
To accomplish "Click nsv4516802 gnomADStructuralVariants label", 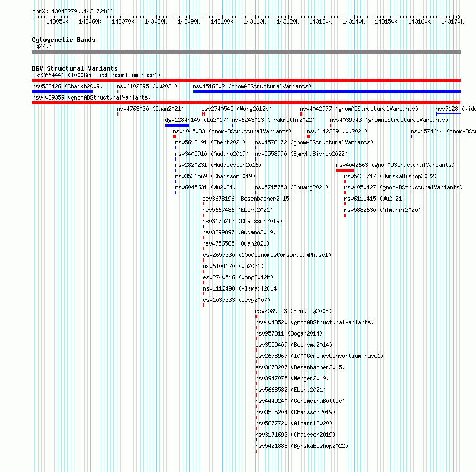I will click(x=252, y=86).
